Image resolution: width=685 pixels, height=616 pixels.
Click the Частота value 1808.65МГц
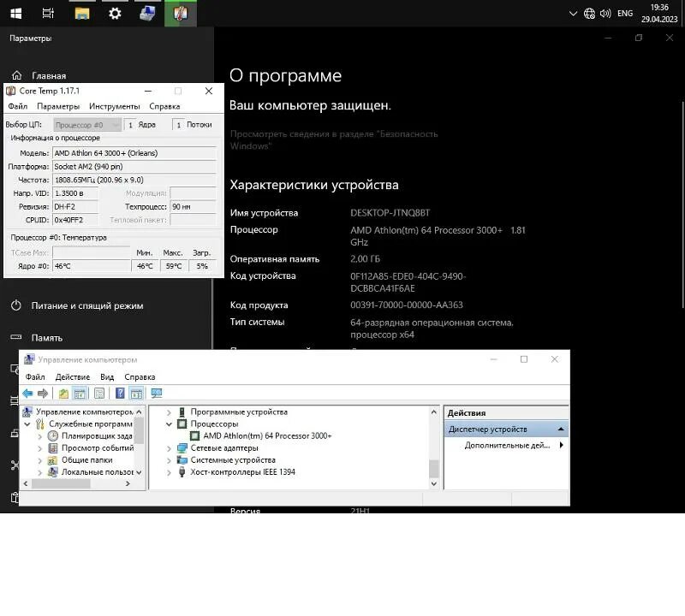(x=134, y=180)
